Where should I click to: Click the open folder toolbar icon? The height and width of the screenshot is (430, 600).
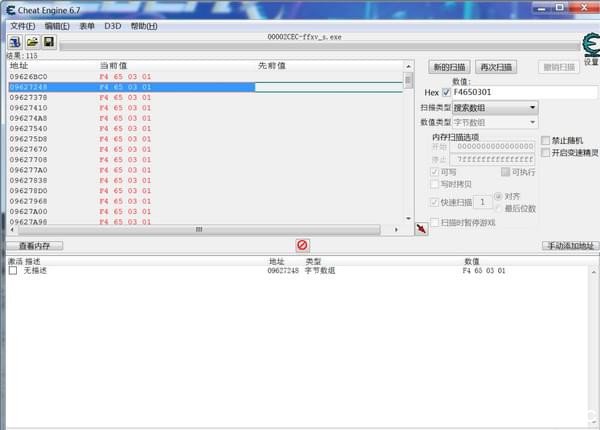(x=32, y=42)
